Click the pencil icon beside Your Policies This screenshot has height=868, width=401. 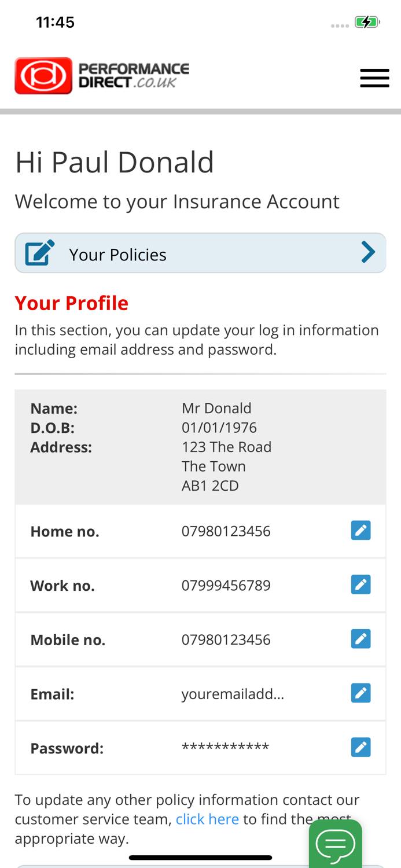[40, 253]
